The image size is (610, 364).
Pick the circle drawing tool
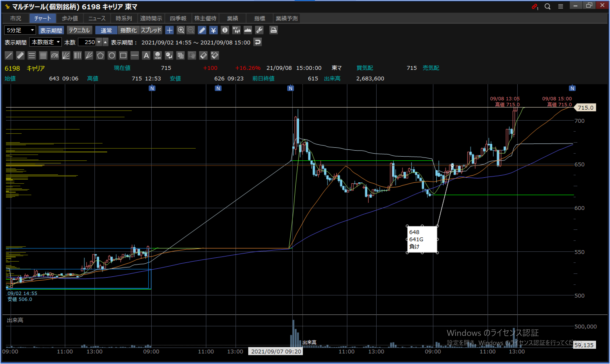click(x=112, y=55)
